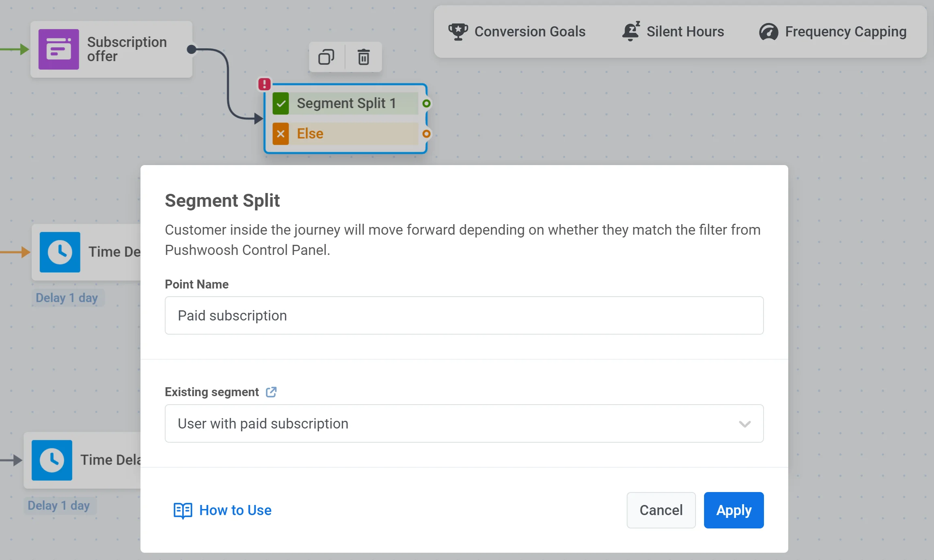Click the chevron arrow in segment dropdown
934x560 pixels.
[x=745, y=424]
